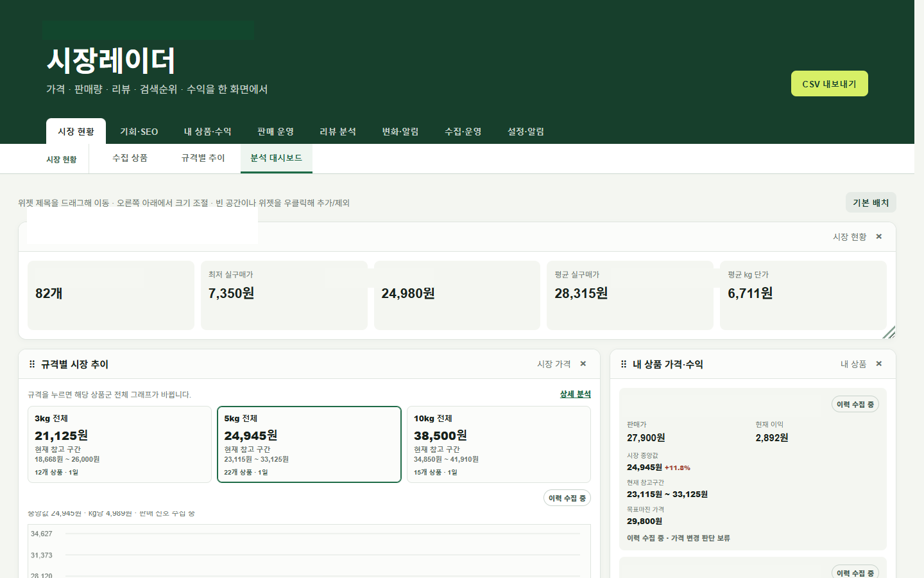Close the 규격별 시장 추이 widget
Screen dimensions: 924x578
click(583, 364)
